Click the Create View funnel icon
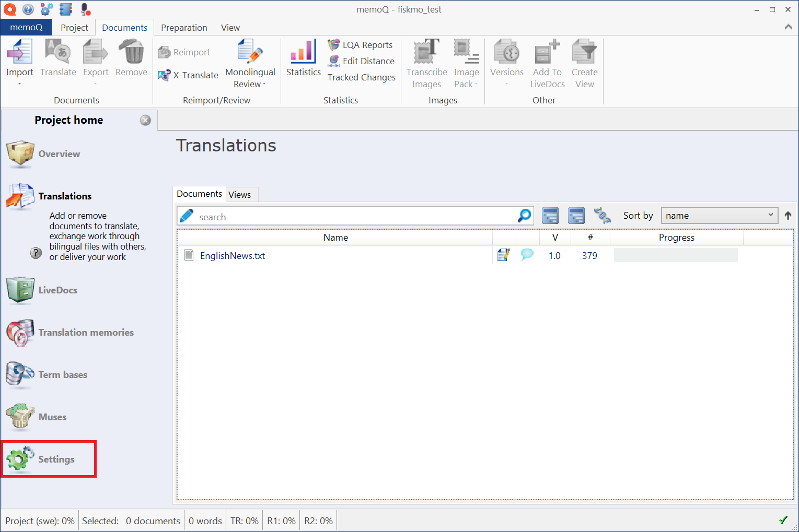 (x=585, y=52)
